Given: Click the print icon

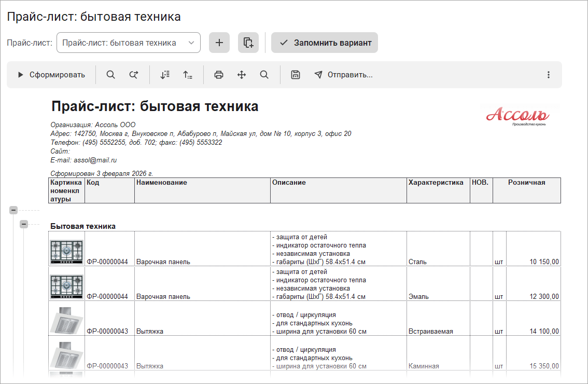Looking at the screenshot, I should coord(219,75).
